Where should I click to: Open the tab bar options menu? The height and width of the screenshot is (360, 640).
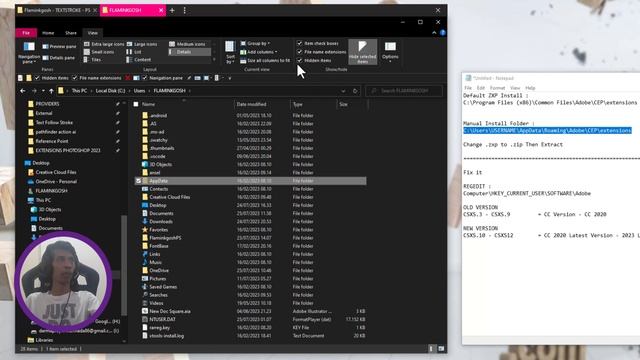coord(184,10)
